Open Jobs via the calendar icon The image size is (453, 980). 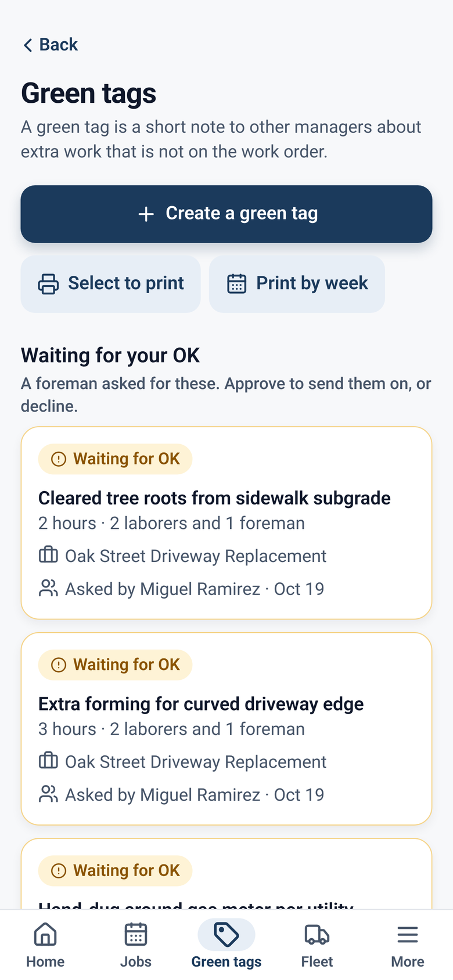(136, 935)
